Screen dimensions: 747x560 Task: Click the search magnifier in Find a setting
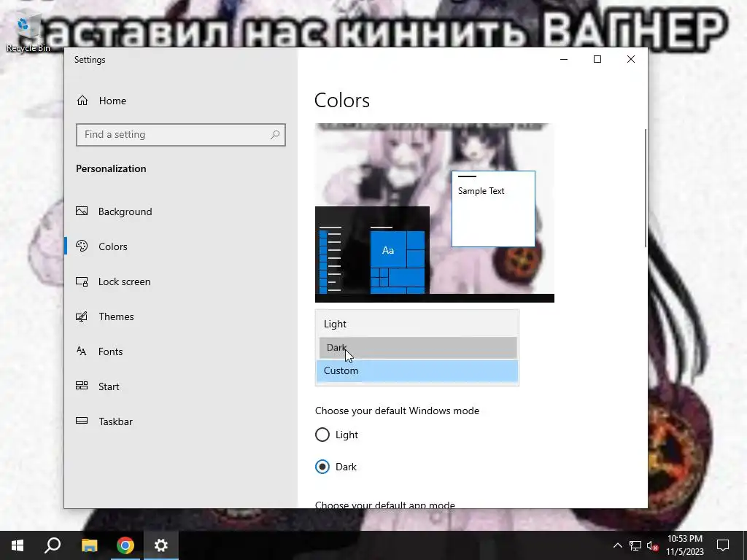[x=275, y=135]
